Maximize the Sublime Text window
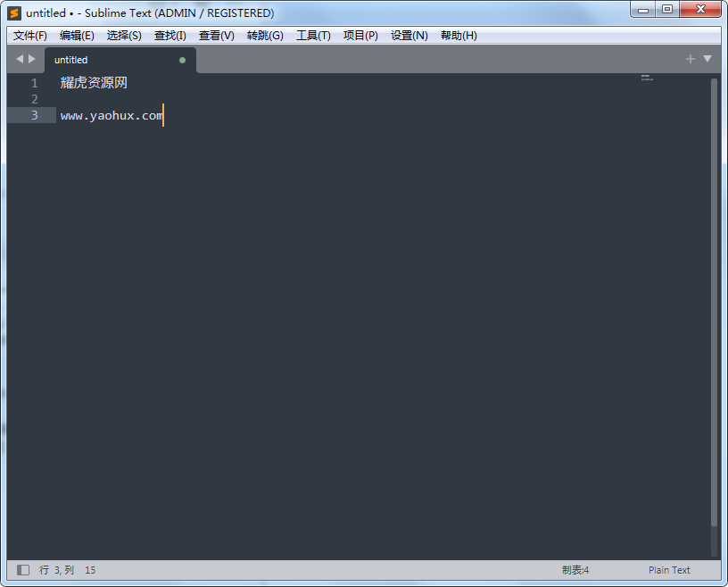 pyautogui.click(x=667, y=10)
